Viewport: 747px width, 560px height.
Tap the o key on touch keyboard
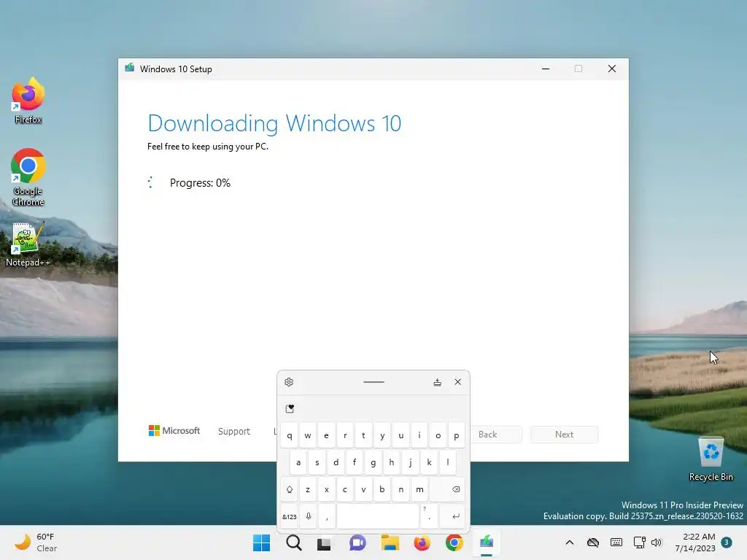(x=438, y=435)
